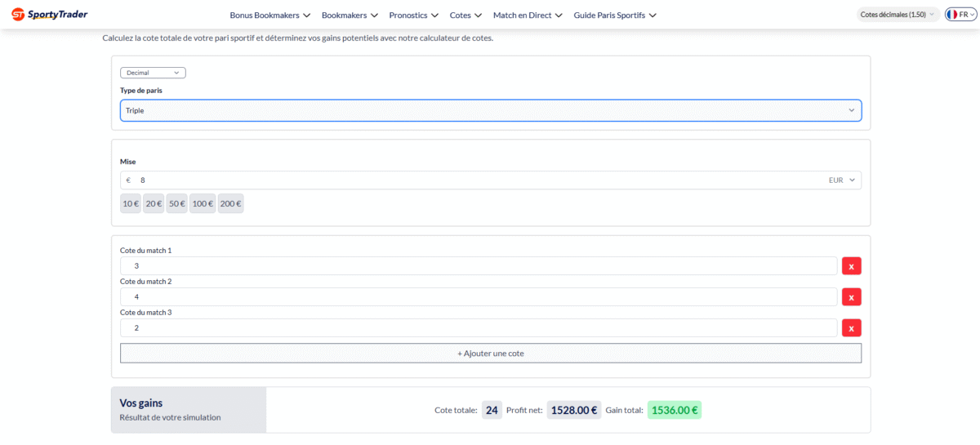Click the Ajouter une cote button

(x=490, y=354)
